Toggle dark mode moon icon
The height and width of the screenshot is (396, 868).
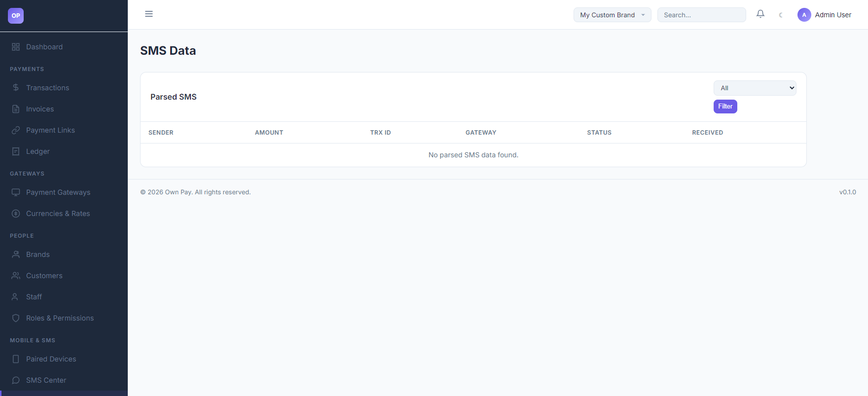[x=781, y=15]
